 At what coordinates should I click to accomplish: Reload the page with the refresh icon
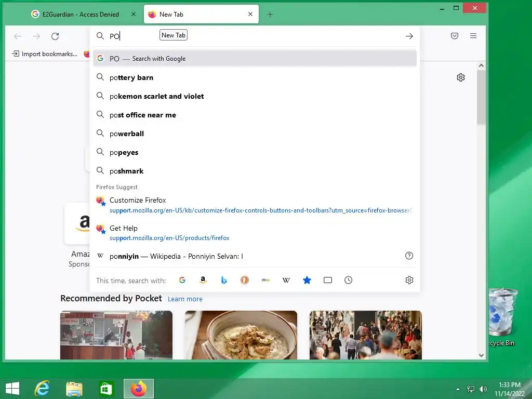pos(55,36)
